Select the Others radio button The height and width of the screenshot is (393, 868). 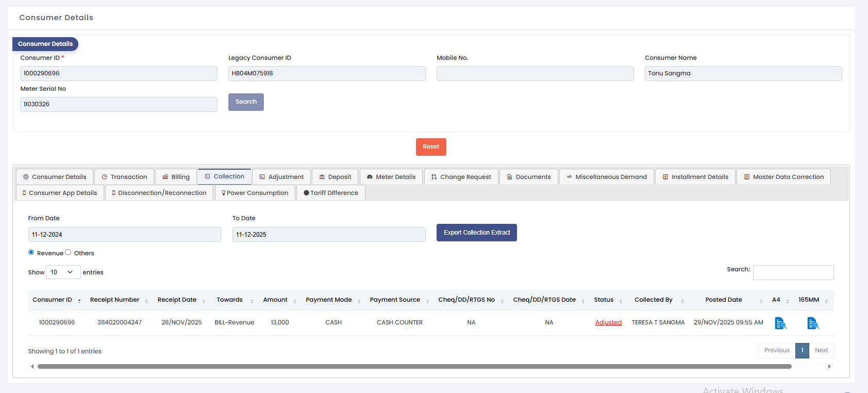pos(68,252)
